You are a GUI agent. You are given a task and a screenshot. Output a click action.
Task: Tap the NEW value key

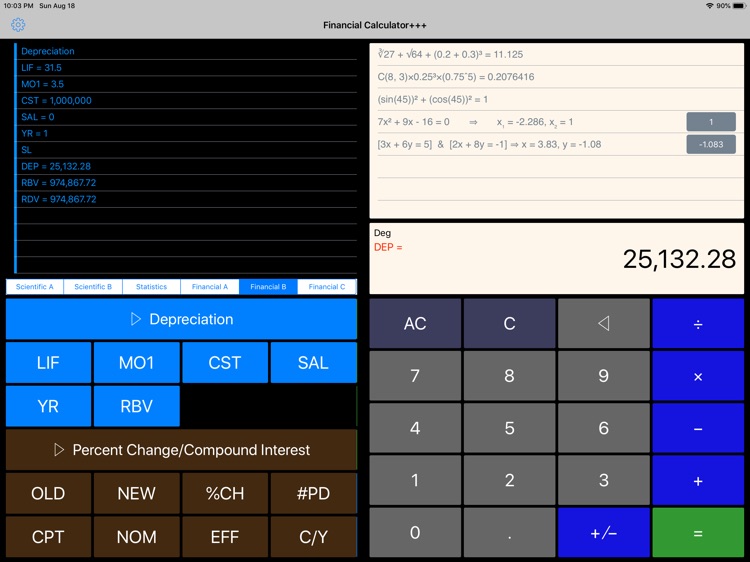[x=137, y=493]
